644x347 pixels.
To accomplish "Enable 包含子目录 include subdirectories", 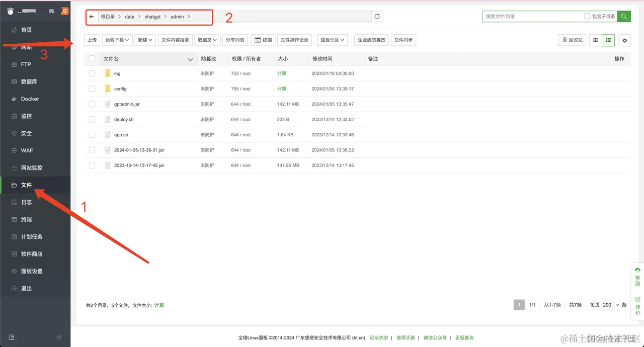I will 587,17.
